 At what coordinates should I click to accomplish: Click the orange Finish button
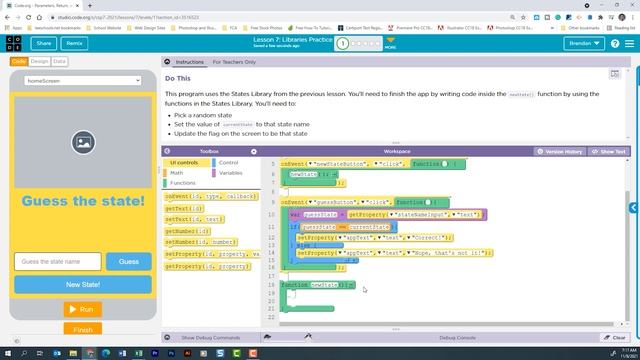point(82,329)
